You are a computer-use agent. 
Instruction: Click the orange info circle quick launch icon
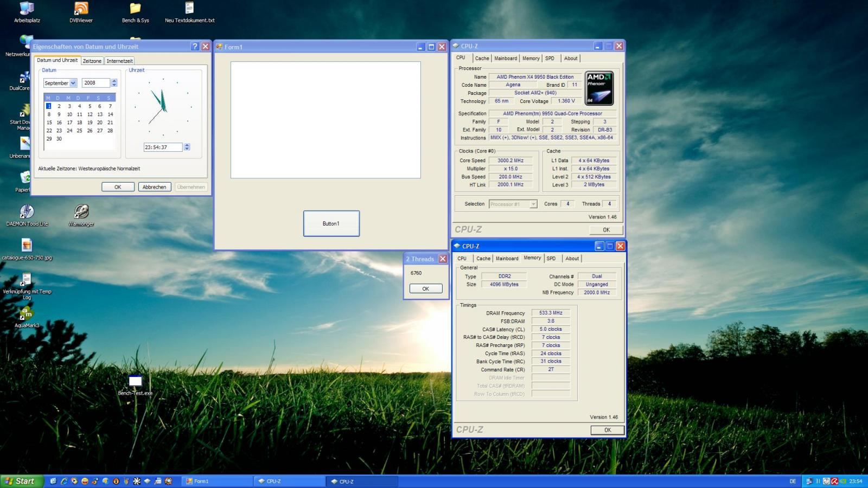pyautogui.click(x=116, y=481)
